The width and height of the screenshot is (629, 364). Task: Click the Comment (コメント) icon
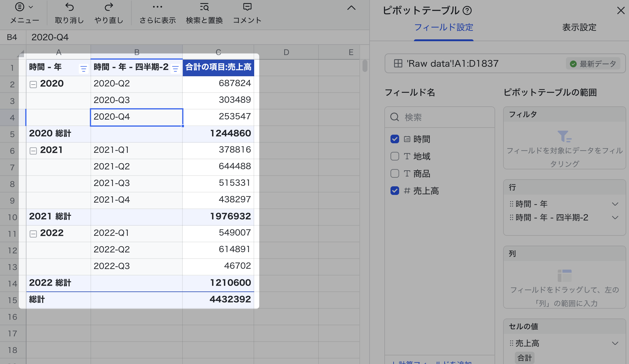[x=247, y=7]
